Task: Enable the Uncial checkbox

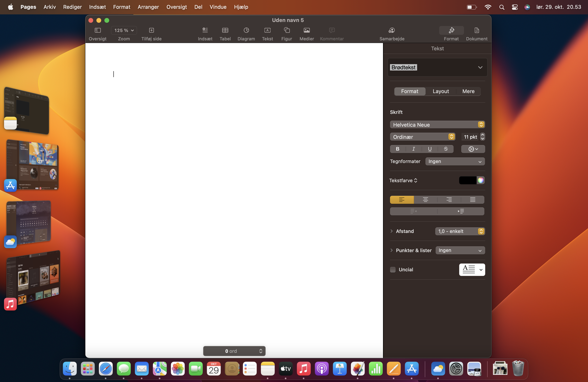Action: pos(393,270)
